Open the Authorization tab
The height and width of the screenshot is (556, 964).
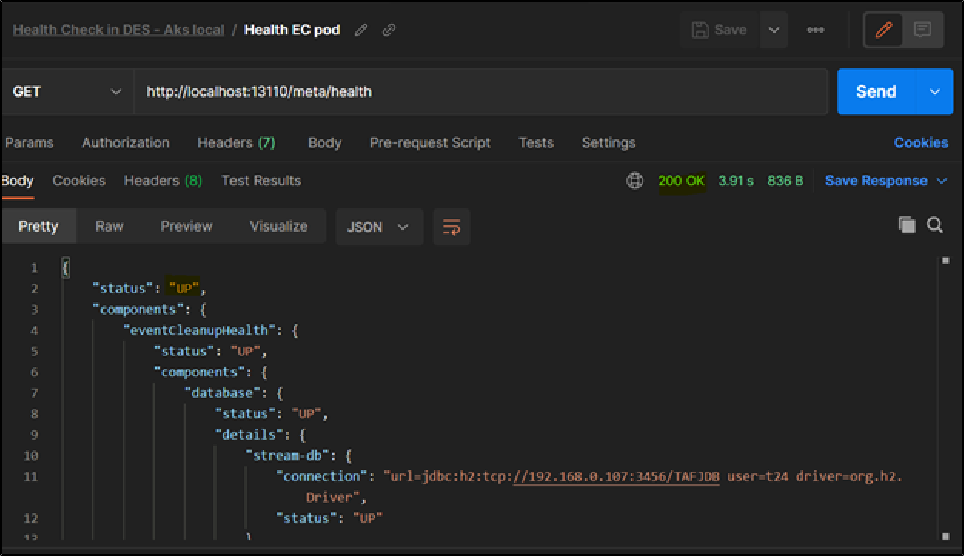point(125,143)
